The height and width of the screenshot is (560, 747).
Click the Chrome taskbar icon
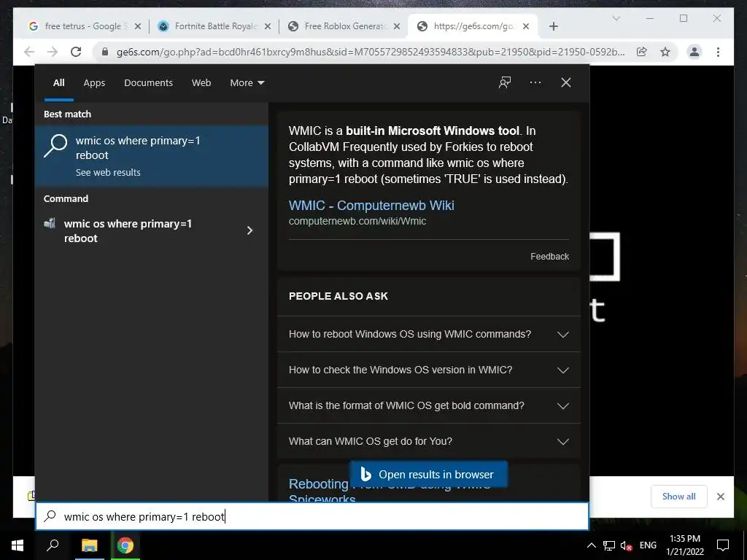(125, 545)
